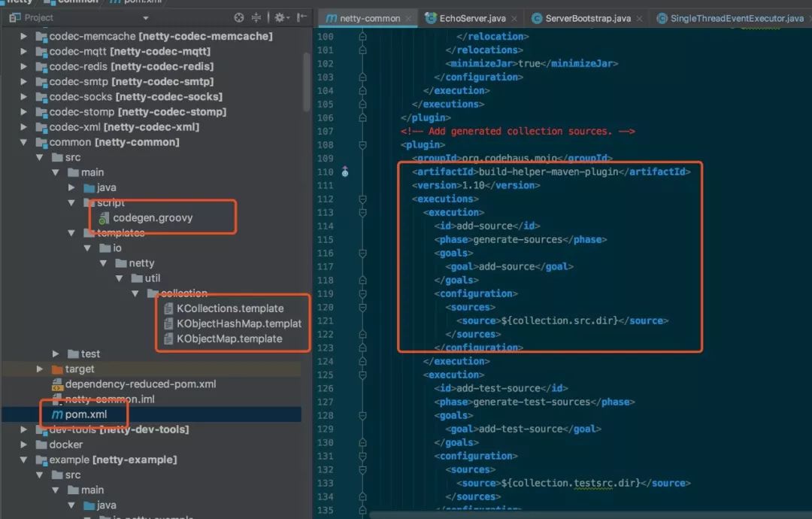Click ${collection.src.dir} source value
Viewport: 812px width, 519px height.
(559, 320)
